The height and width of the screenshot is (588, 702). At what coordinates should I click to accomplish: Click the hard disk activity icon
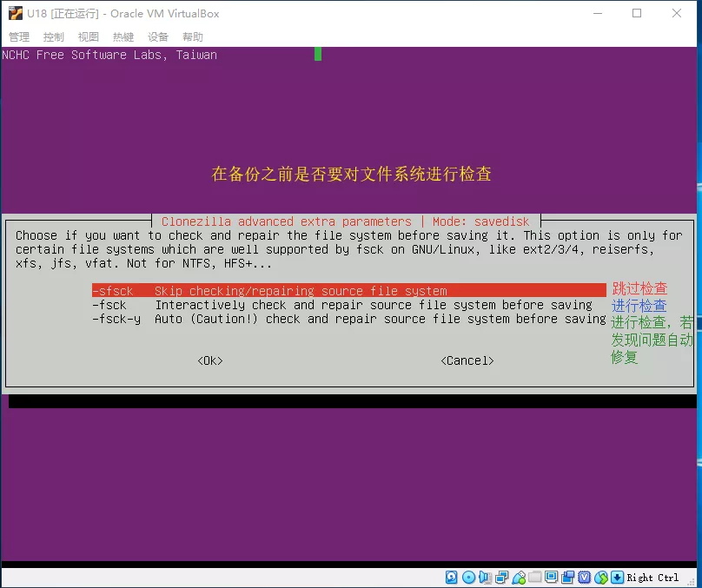pyautogui.click(x=451, y=578)
